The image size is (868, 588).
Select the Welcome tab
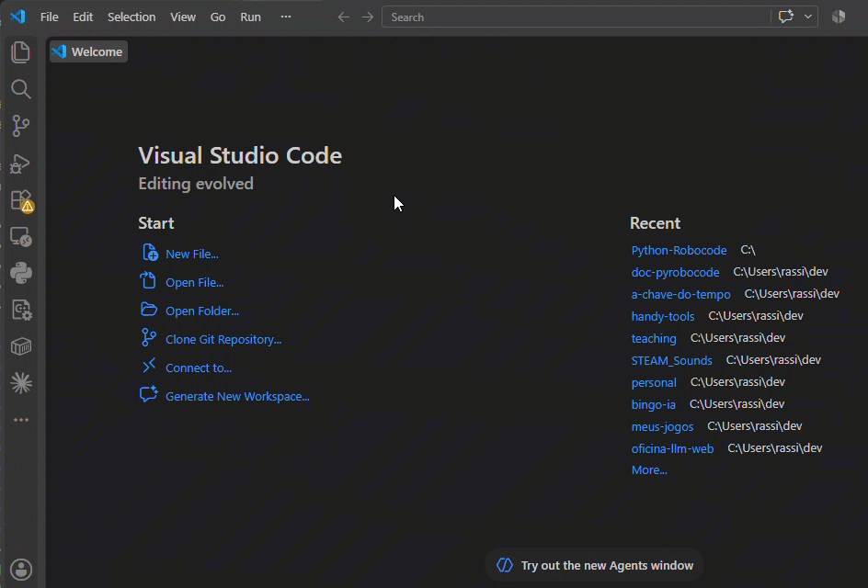88,51
